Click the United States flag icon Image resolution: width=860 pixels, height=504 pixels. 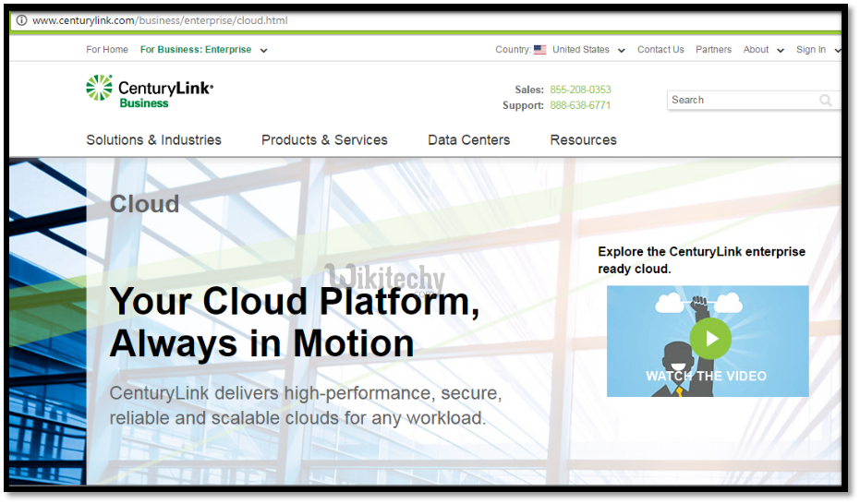(540, 49)
